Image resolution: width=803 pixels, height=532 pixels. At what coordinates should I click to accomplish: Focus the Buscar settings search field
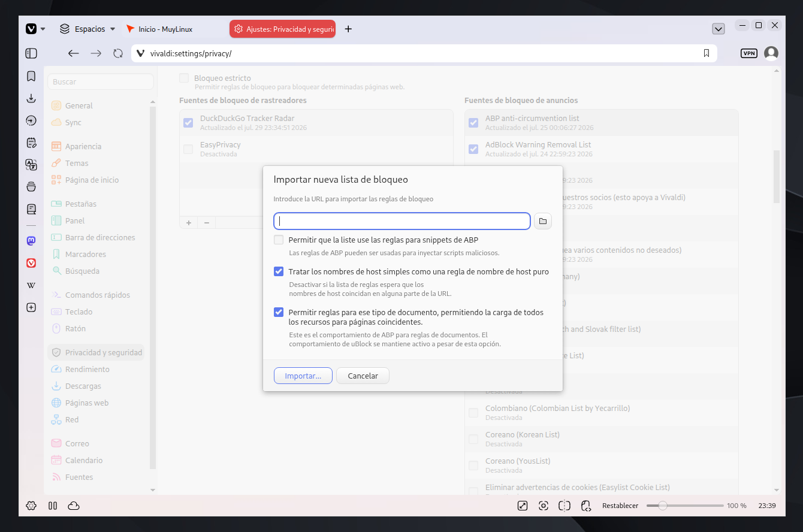(x=101, y=81)
